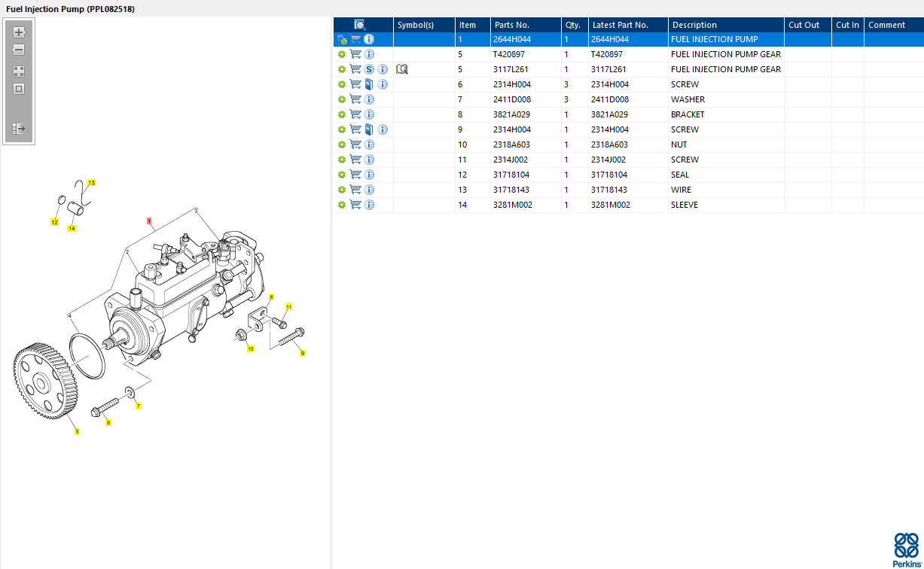Click the Cut In column header
This screenshot has width=924, height=569.
tap(848, 25)
